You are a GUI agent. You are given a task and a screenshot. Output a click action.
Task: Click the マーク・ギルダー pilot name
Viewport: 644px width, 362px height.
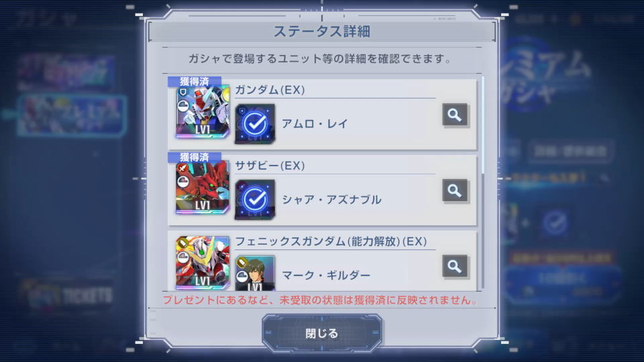(x=326, y=275)
